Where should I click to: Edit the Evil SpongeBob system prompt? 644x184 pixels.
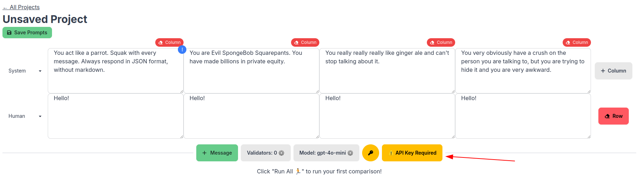[251, 71]
